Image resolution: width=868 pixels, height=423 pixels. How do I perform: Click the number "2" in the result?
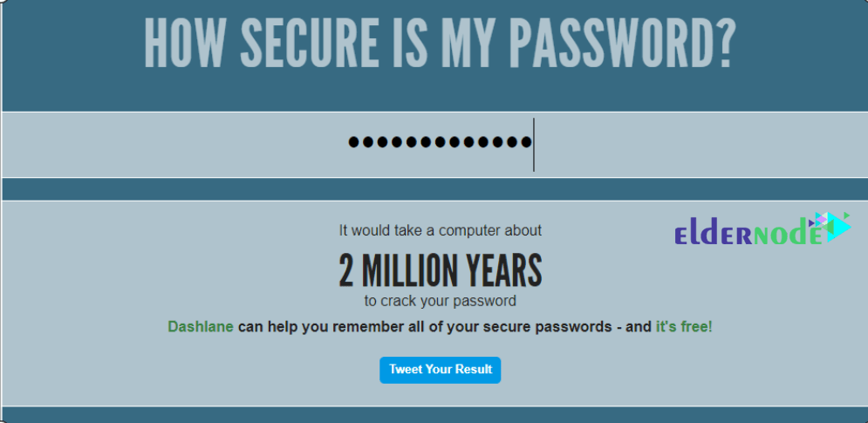[346, 271]
